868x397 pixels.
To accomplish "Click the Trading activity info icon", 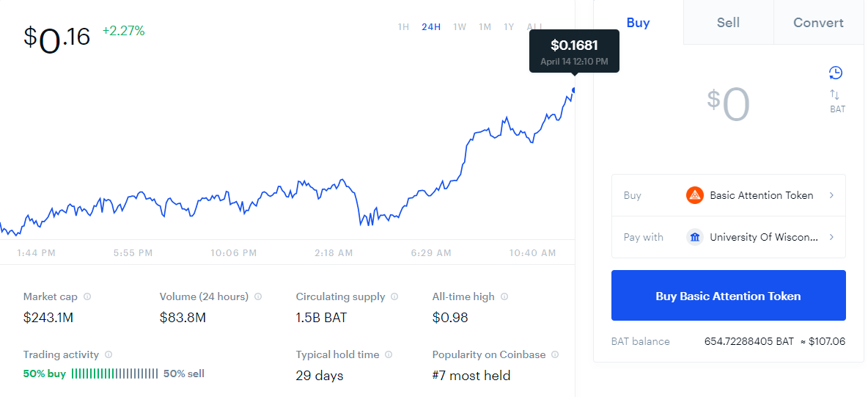I will [x=108, y=354].
